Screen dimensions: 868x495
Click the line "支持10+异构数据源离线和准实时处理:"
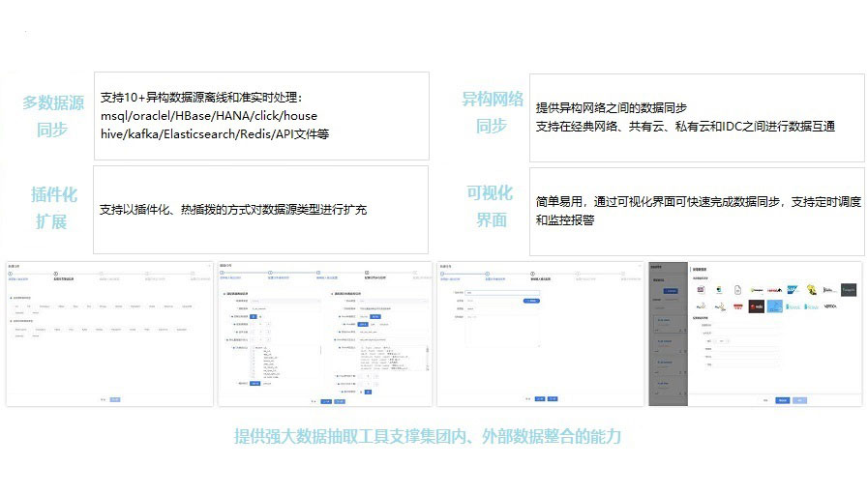[201, 98]
